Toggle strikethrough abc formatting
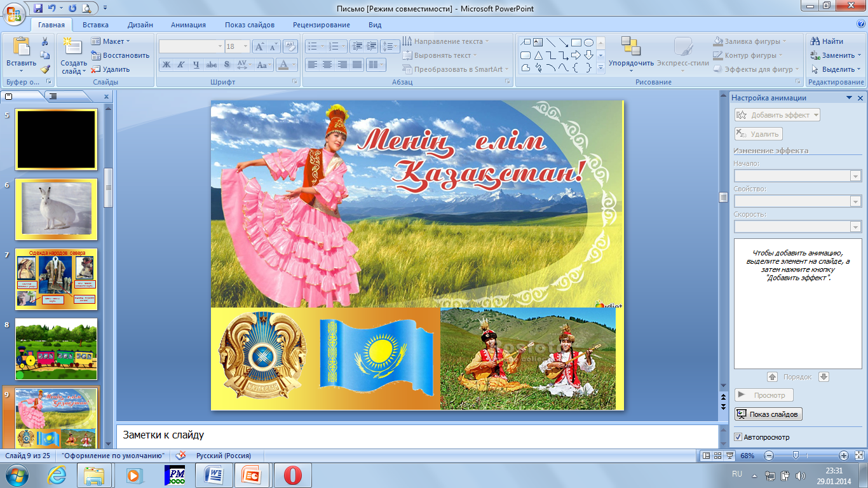 pos(212,65)
